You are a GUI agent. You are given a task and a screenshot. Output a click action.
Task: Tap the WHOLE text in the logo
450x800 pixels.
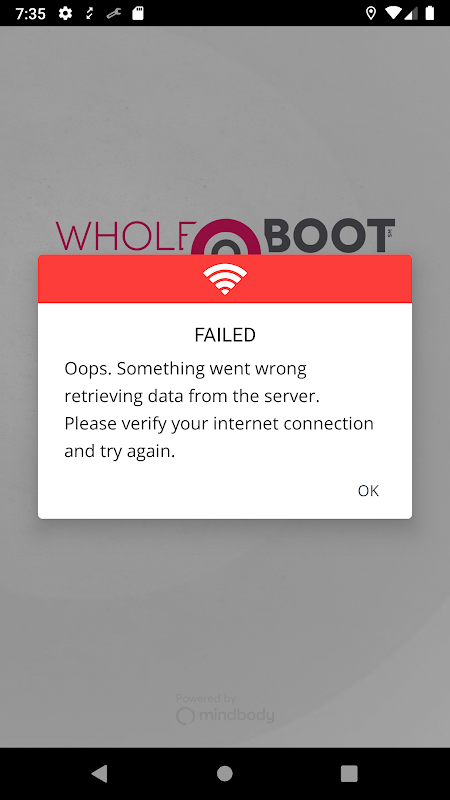(x=122, y=236)
